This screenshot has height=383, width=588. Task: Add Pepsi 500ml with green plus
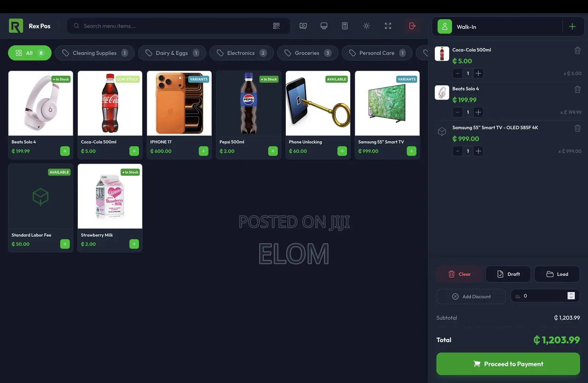[273, 151]
